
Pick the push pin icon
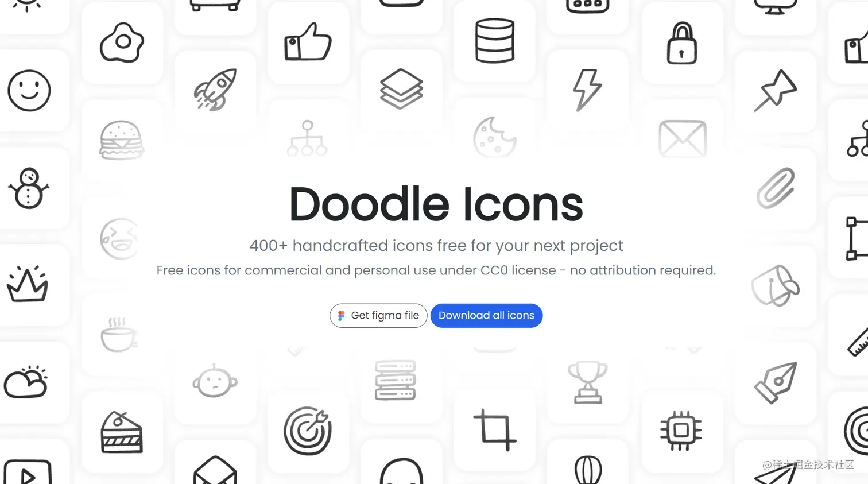775,90
